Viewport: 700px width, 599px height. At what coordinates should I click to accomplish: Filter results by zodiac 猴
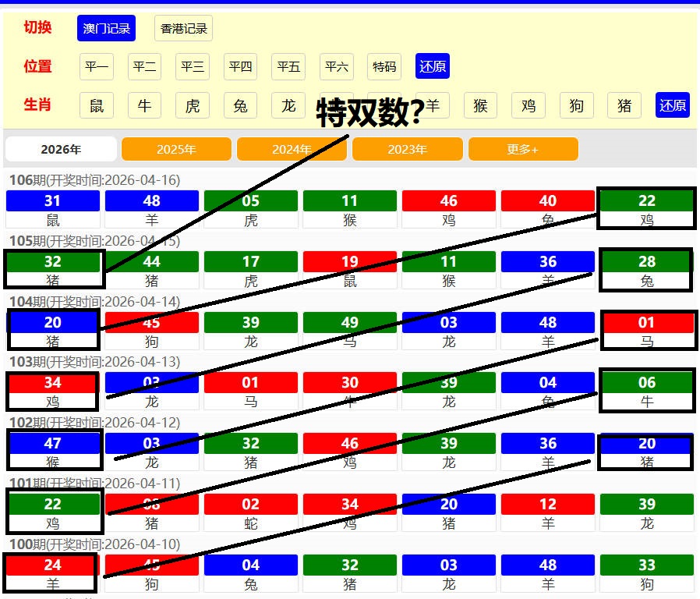(480, 105)
